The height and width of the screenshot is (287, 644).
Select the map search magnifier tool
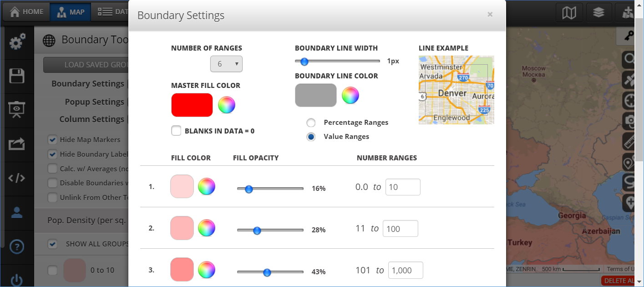pos(629,59)
